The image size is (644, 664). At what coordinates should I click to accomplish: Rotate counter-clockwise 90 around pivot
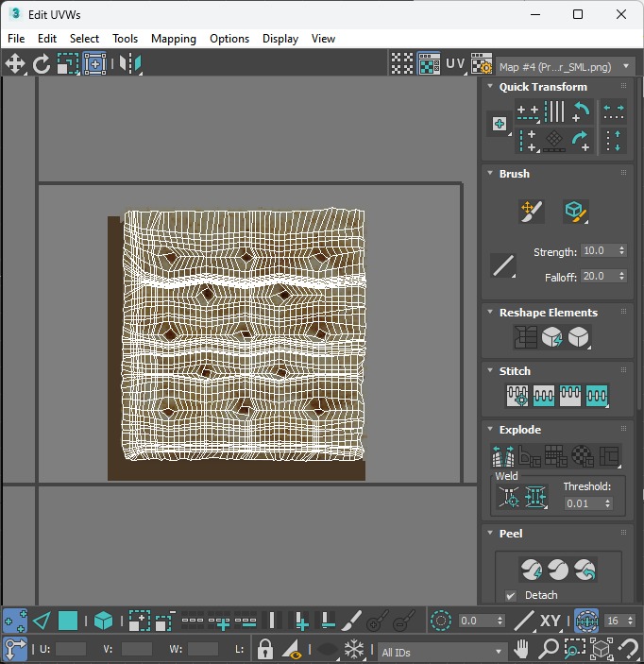(581, 112)
